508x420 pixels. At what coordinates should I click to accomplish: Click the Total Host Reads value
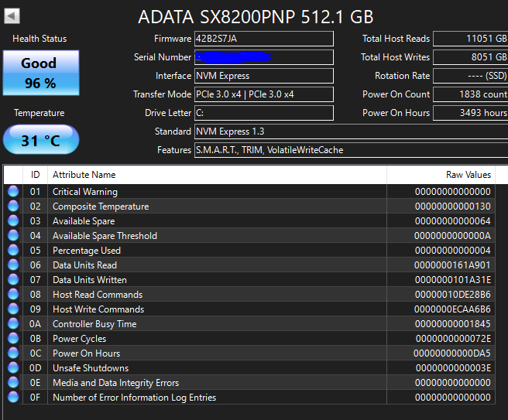[x=470, y=39]
